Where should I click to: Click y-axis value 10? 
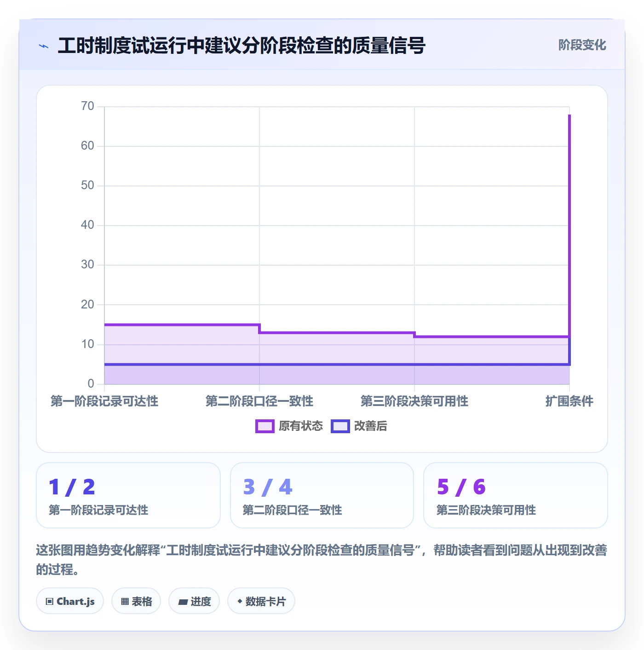tap(87, 344)
